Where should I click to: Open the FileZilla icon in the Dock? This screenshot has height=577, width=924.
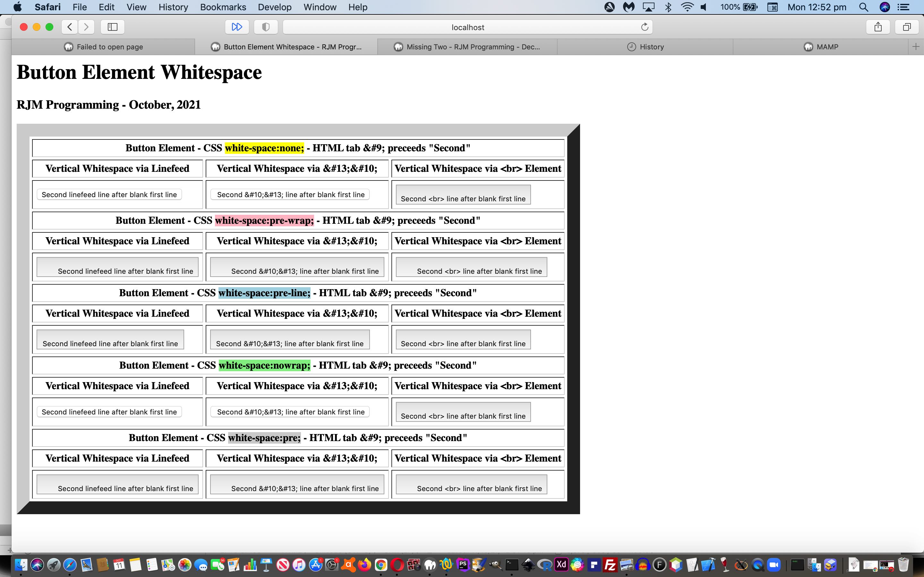coord(610,565)
